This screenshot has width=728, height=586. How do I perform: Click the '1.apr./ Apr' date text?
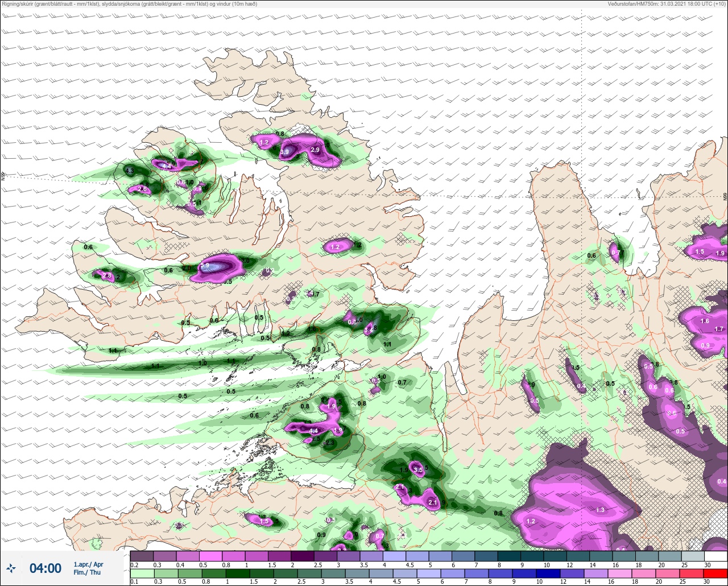tap(88, 564)
